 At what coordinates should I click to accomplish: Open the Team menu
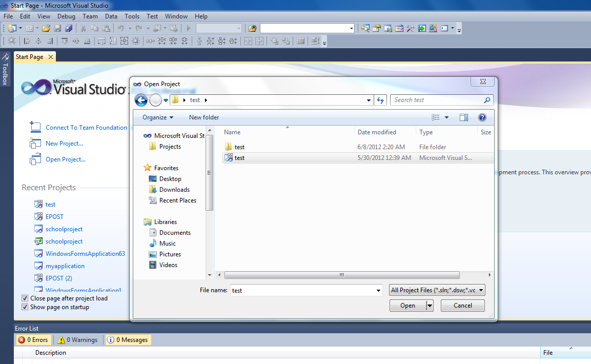coord(90,16)
